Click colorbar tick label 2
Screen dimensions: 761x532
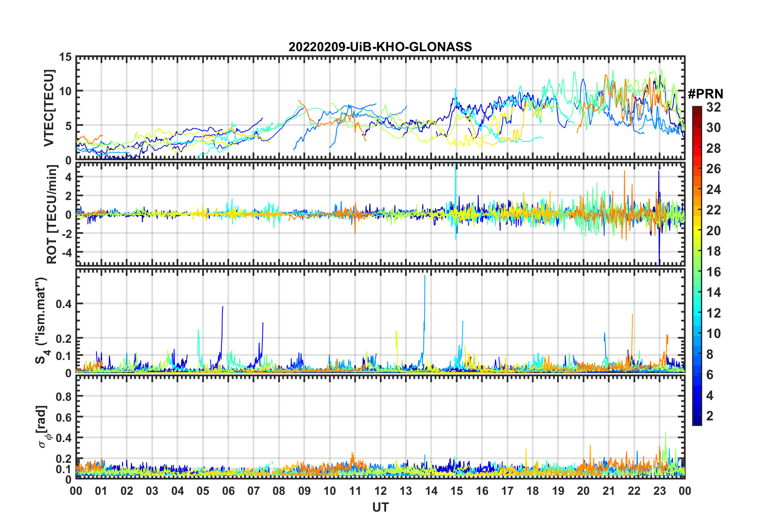click(x=710, y=416)
